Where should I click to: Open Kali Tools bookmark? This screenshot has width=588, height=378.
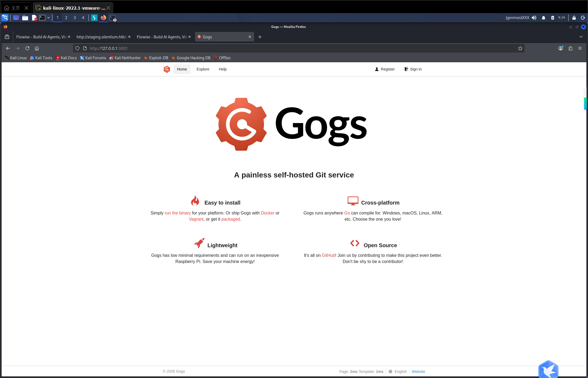point(41,58)
